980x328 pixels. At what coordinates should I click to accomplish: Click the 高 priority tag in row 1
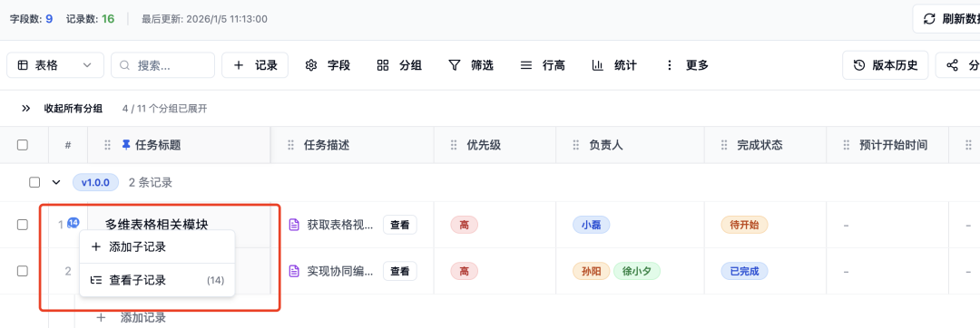click(x=465, y=225)
